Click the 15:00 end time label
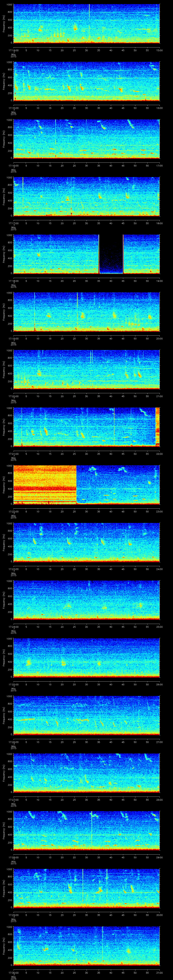The height and width of the screenshot is (980, 173). [160, 50]
